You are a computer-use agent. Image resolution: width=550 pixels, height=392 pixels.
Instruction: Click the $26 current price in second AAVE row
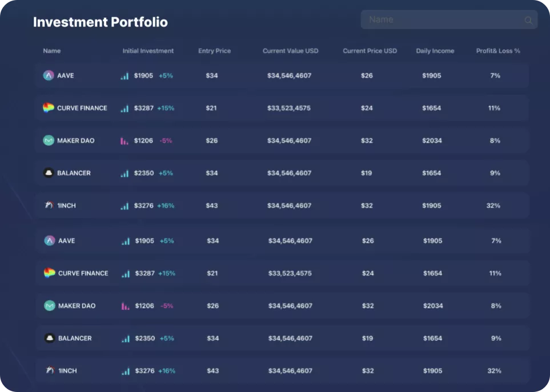pos(368,241)
